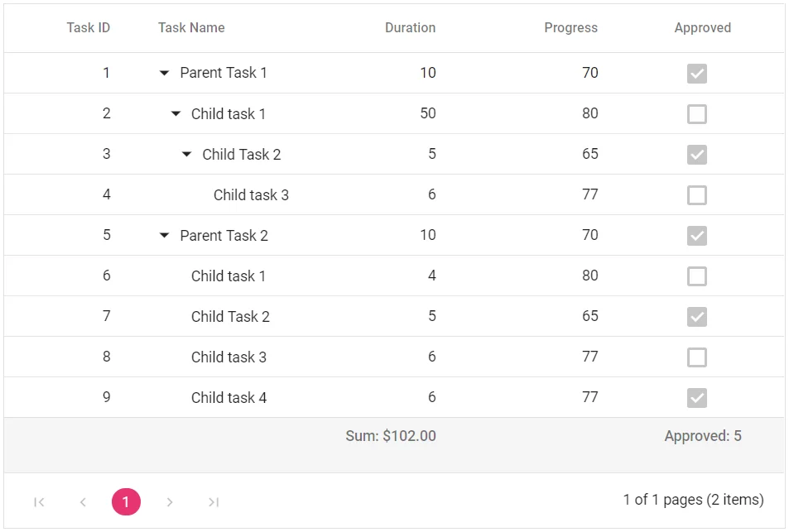Screen dimensions: 789x532
Task: Uncheck Approved for Parent Task 1
Action: tap(696, 73)
